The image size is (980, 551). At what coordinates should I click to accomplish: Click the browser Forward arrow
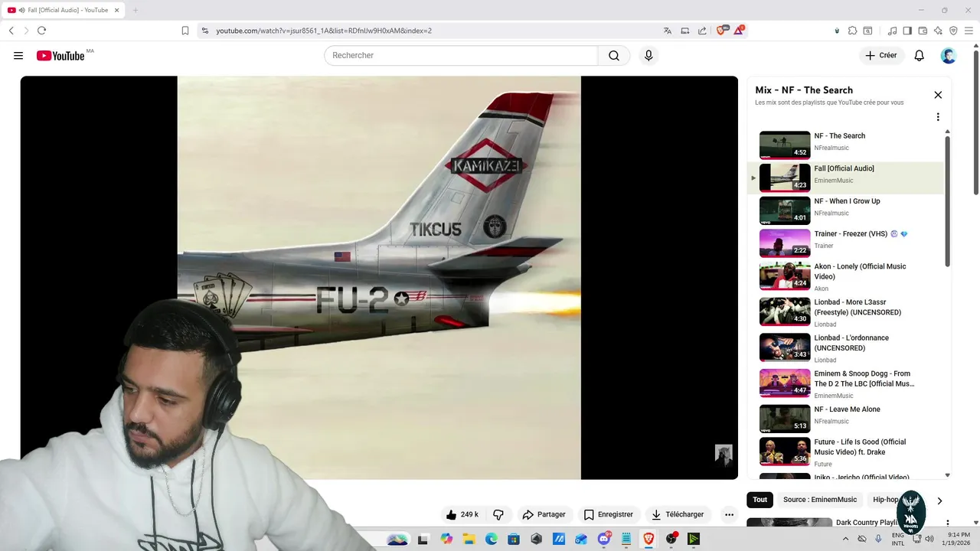coord(26,31)
